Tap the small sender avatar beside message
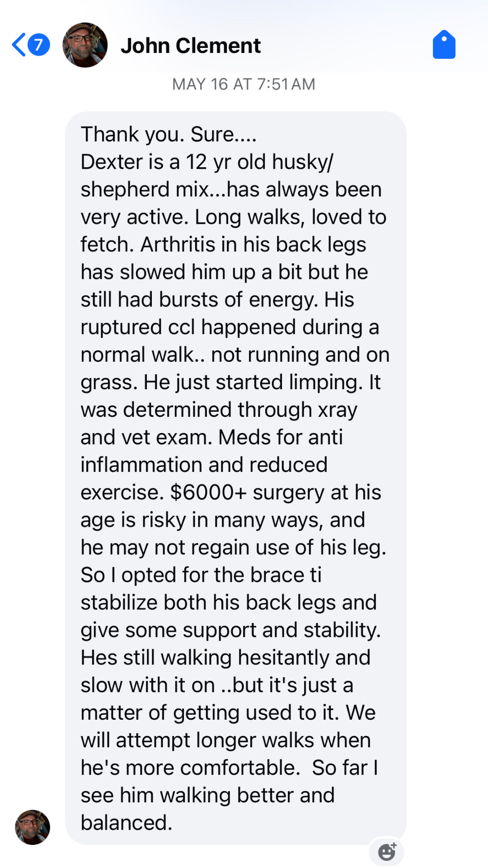Viewport: 488px width, 868px height. [33, 827]
